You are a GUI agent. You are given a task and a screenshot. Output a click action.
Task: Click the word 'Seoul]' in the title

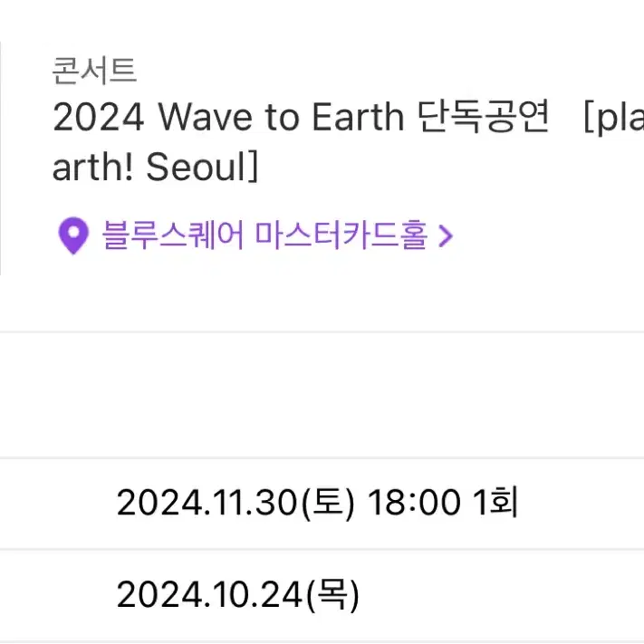(x=202, y=167)
